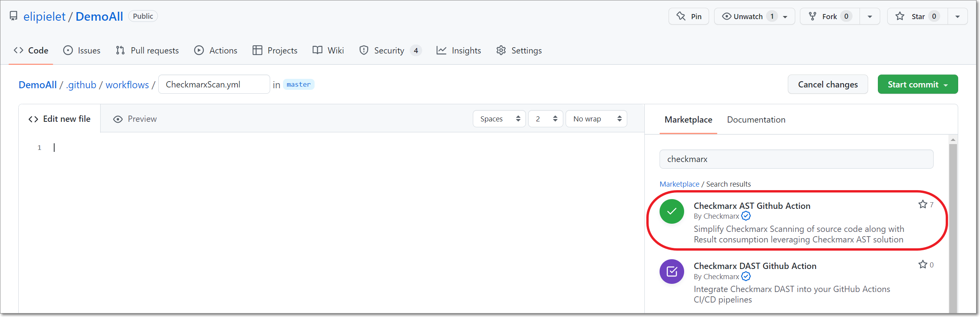Fork the DemoAll repository
The height and width of the screenshot is (317, 980).
[x=830, y=16]
